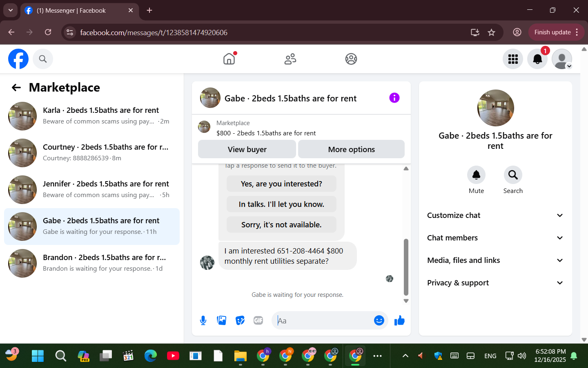
Task: Expand Media, files and links section
Action: click(495, 260)
